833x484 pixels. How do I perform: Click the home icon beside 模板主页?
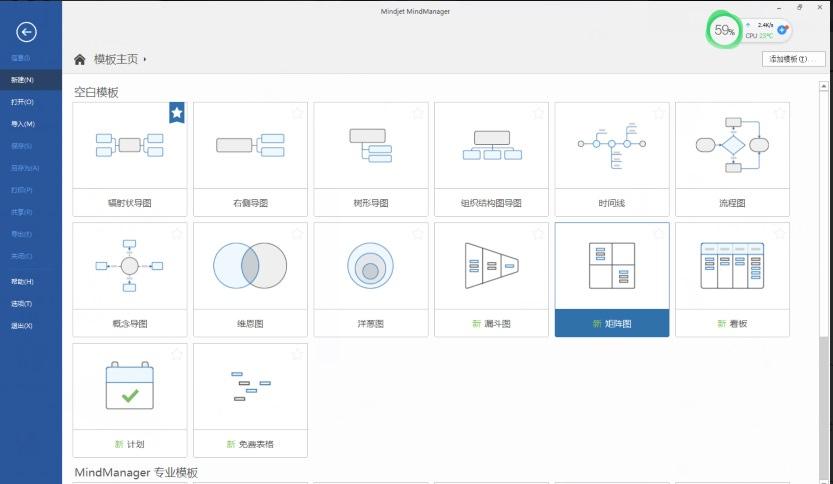coord(80,60)
